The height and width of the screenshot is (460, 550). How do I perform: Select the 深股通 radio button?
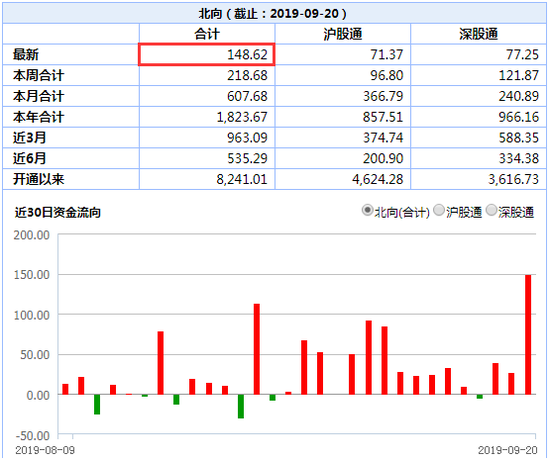pyautogui.click(x=492, y=211)
